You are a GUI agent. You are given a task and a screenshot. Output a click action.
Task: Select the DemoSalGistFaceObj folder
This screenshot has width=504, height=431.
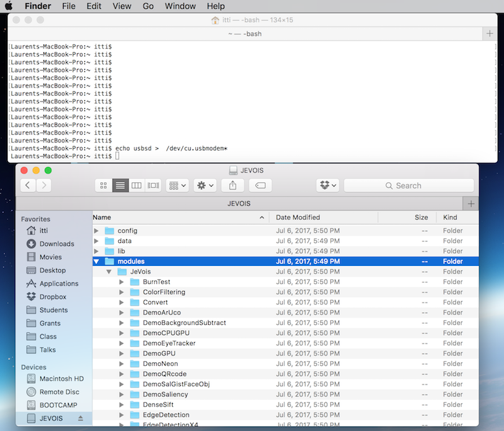[x=285, y=384]
